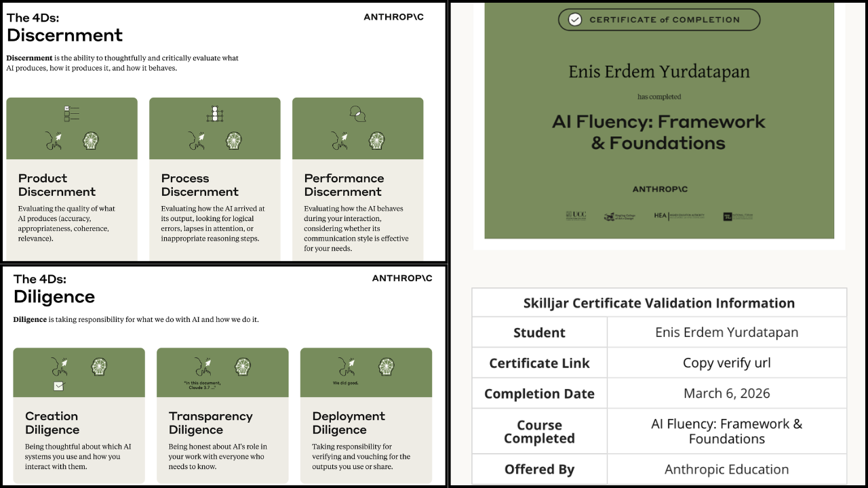
Task: Click the Anthropic wordmark on the certificate
Action: click(660, 189)
